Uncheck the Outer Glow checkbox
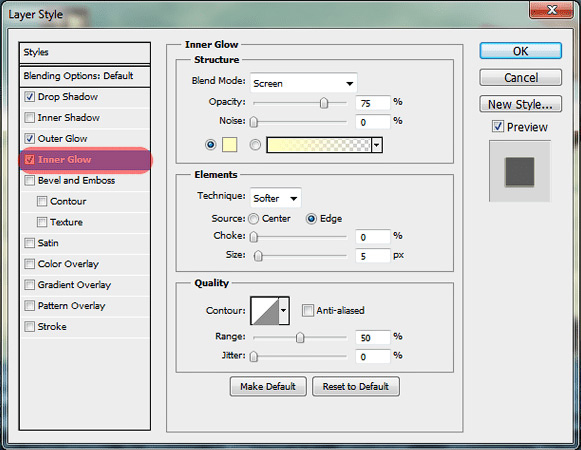Viewport: 581px width, 450px height. 29,139
